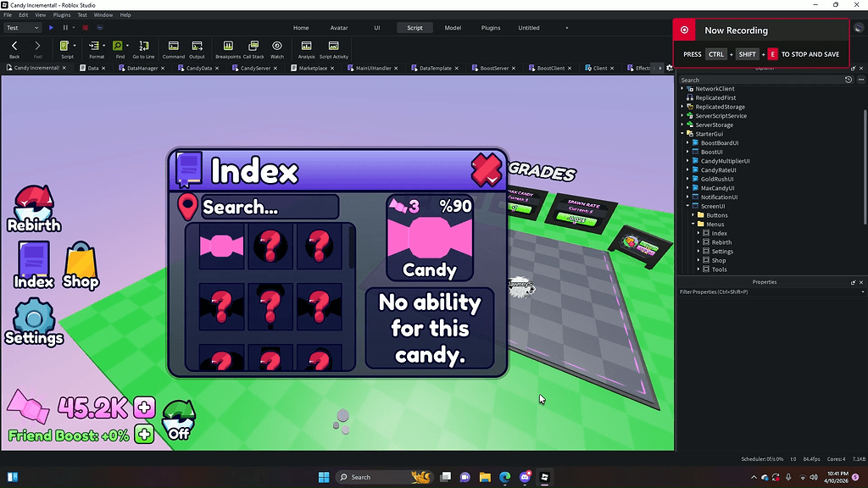Switch to the Marketplace script tab
This screenshot has height=488, width=868.
pos(312,68)
